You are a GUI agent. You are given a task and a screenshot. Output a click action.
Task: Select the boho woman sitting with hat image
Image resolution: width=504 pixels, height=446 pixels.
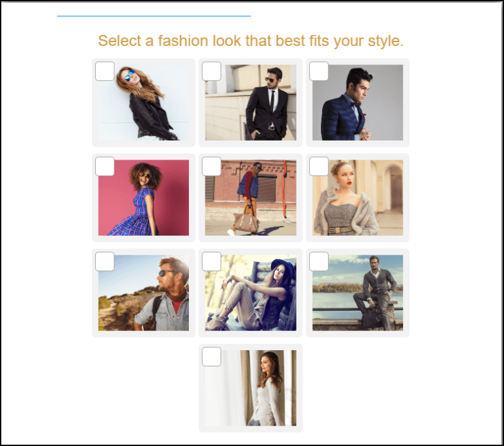[251, 293]
